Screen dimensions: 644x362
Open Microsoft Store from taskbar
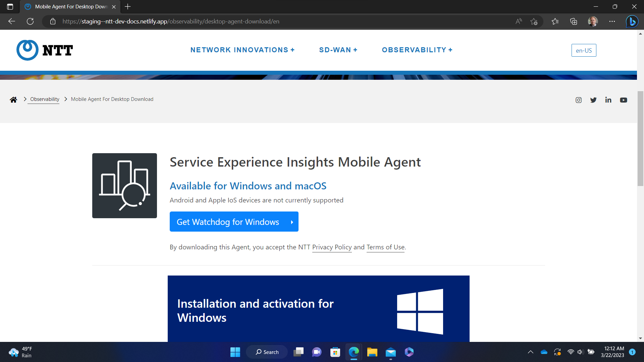coord(335,352)
